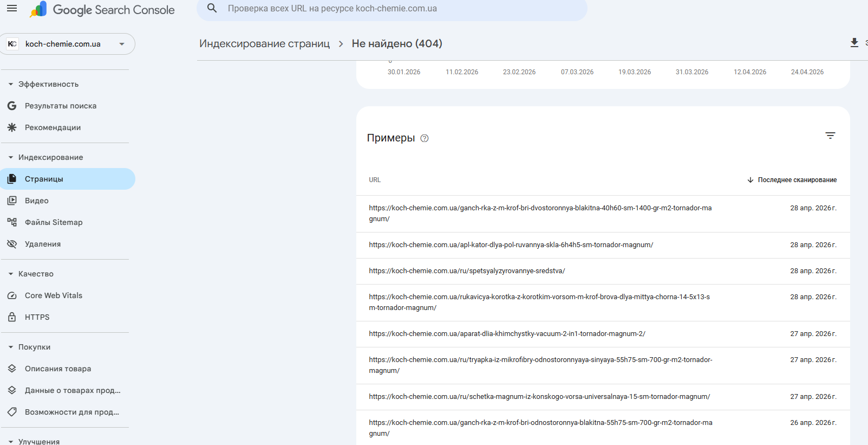Click the search magnifier icon

212,9
